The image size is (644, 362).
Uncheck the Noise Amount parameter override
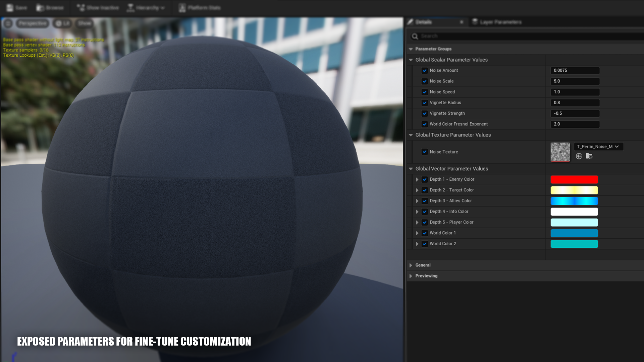click(x=424, y=70)
